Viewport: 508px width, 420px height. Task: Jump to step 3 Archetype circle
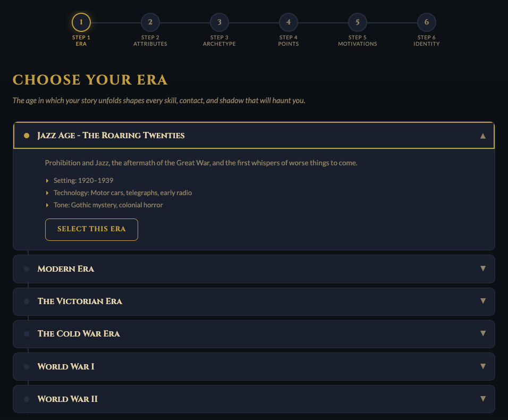coord(219,22)
